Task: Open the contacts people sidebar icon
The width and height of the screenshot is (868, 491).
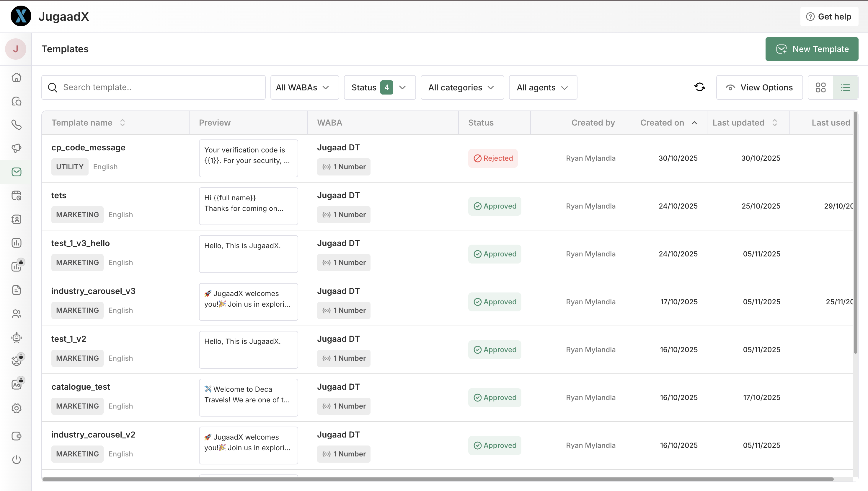Action: (x=16, y=314)
